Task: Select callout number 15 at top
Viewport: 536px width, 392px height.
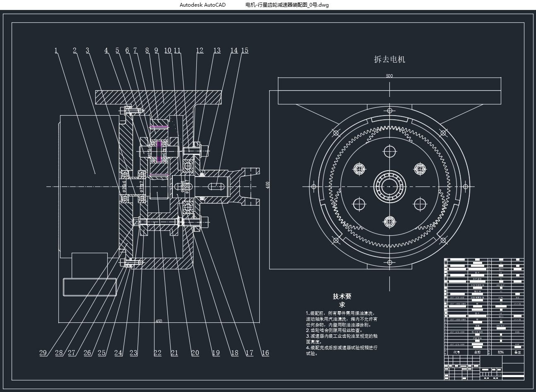Action: (244, 51)
